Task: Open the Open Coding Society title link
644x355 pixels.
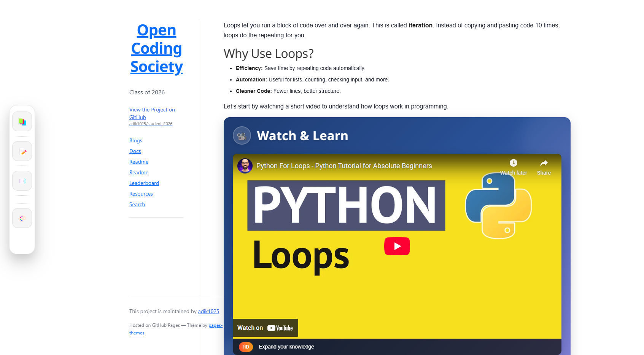Action: coord(157,48)
